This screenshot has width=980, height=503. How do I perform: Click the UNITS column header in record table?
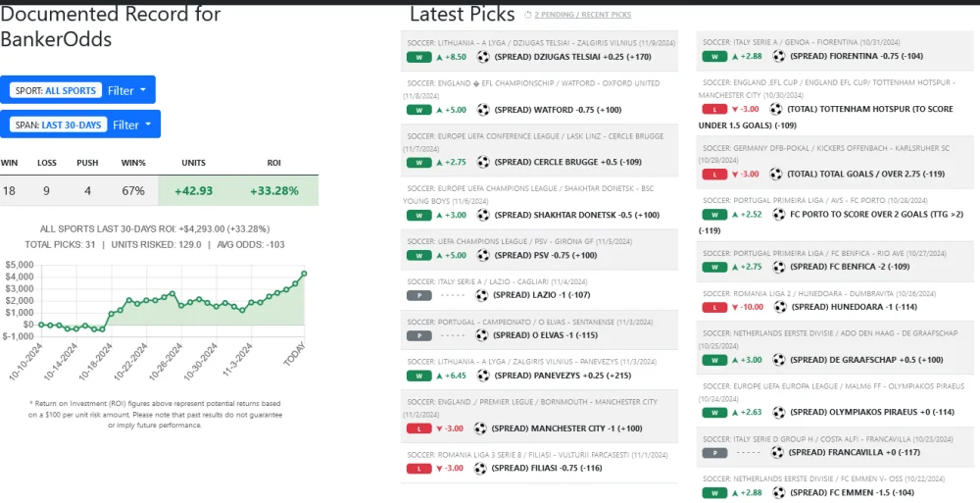tap(194, 163)
